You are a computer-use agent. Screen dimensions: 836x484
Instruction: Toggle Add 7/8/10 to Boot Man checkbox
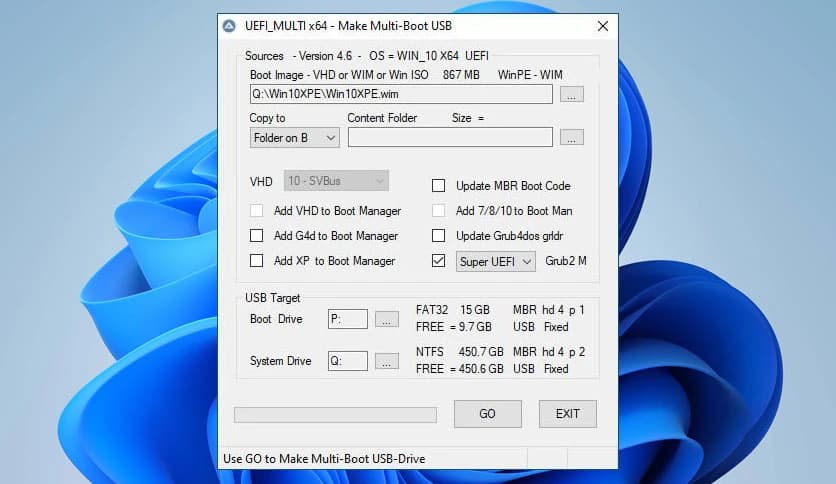[438, 211]
